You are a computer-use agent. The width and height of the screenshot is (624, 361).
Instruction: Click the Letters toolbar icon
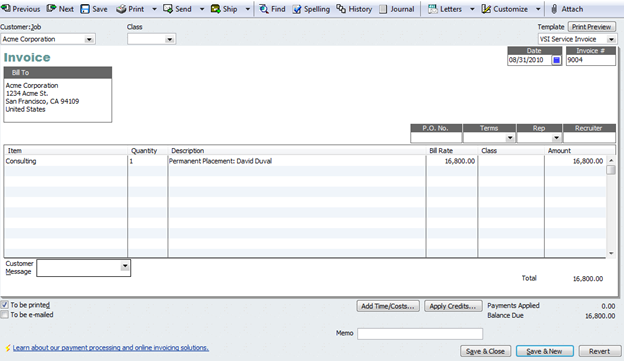[445, 9]
